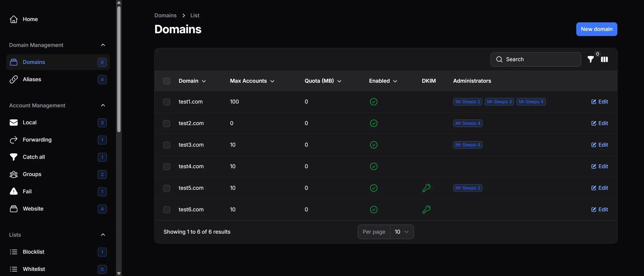644x276 pixels.
Task: Sort by the Quota (MB) column
Action: pos(323,81)
